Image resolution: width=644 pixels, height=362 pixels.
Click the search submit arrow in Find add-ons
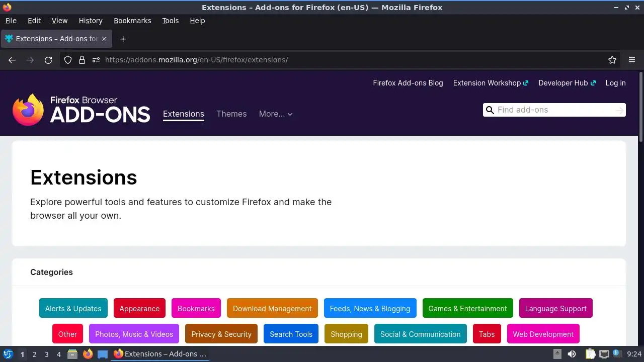coord(619,110)
